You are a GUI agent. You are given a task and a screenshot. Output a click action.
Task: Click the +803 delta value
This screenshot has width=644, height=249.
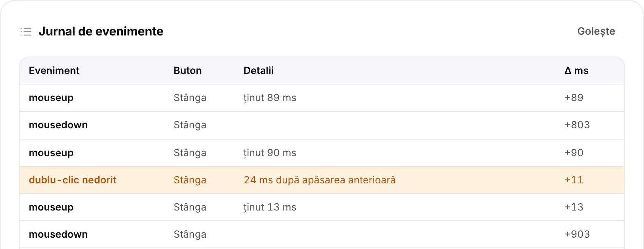(577, 125)
